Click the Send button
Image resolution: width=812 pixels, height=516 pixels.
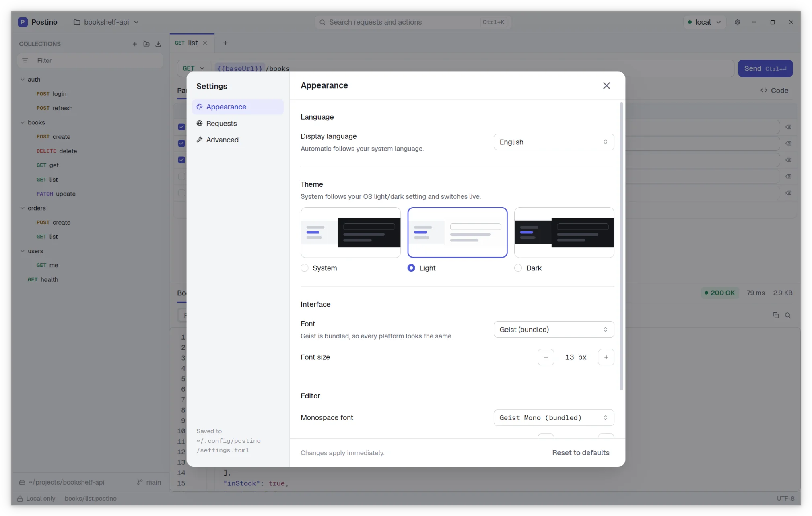pos(765,68)
